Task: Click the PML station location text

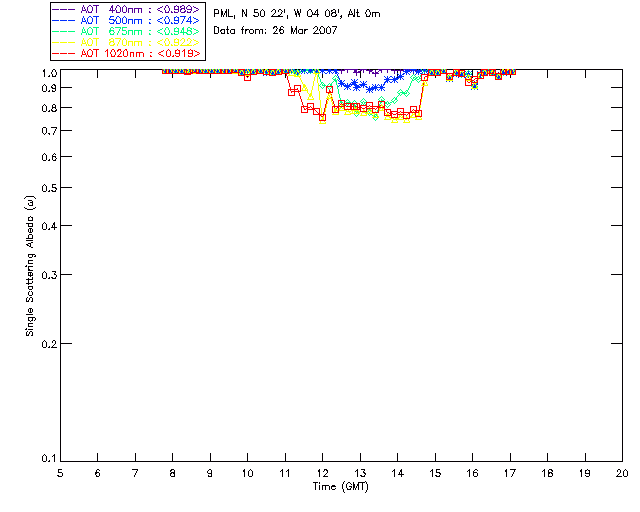Action: tap(297, 13)
